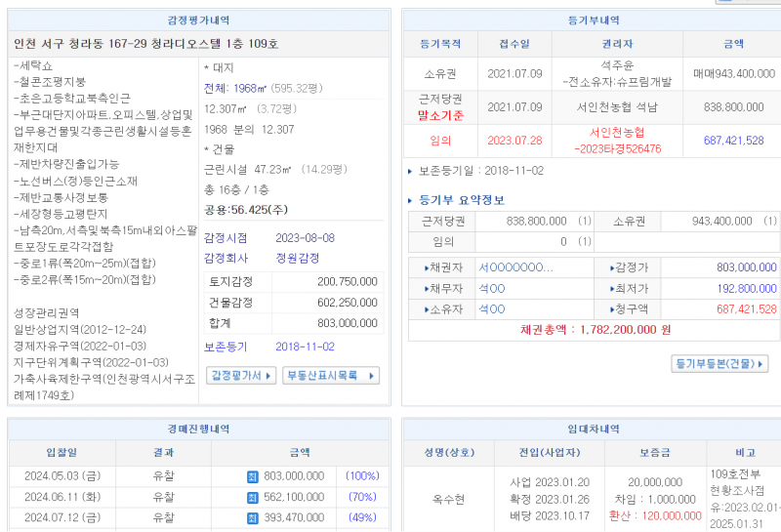
Task: Open the 부동산표시목록 property list
Action: point(331,376)
